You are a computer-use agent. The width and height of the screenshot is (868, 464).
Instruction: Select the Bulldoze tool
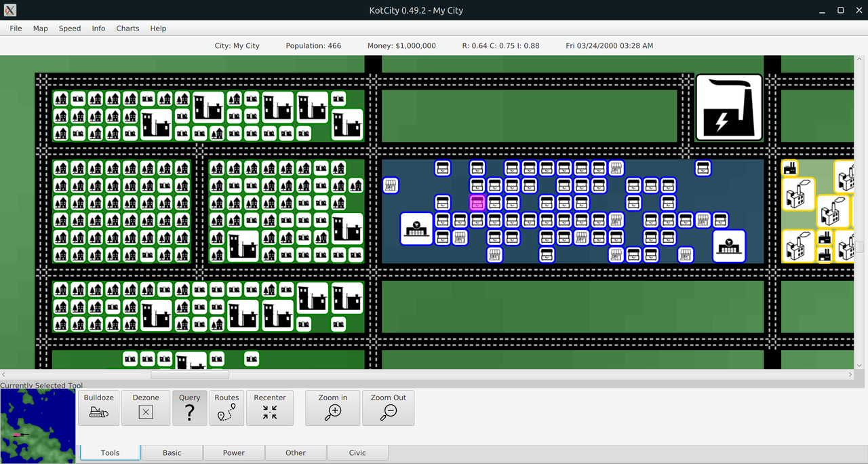pyautogui.click(x=99, y=408)
